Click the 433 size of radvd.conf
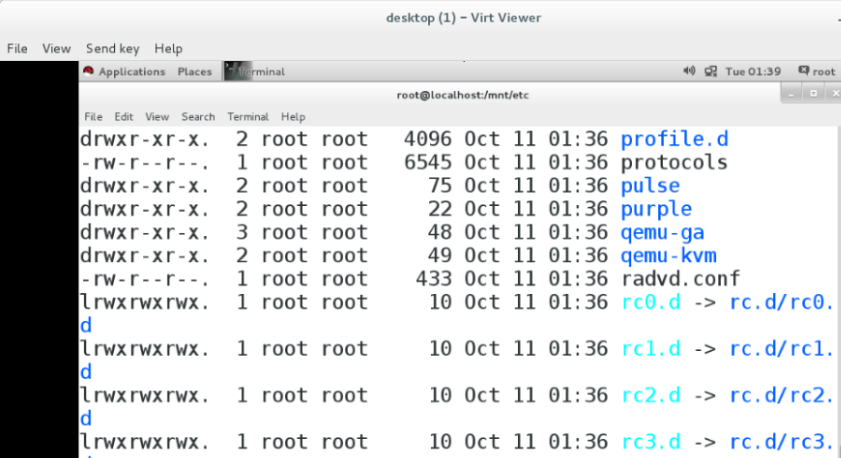841x458 pixels. [434, 279]
